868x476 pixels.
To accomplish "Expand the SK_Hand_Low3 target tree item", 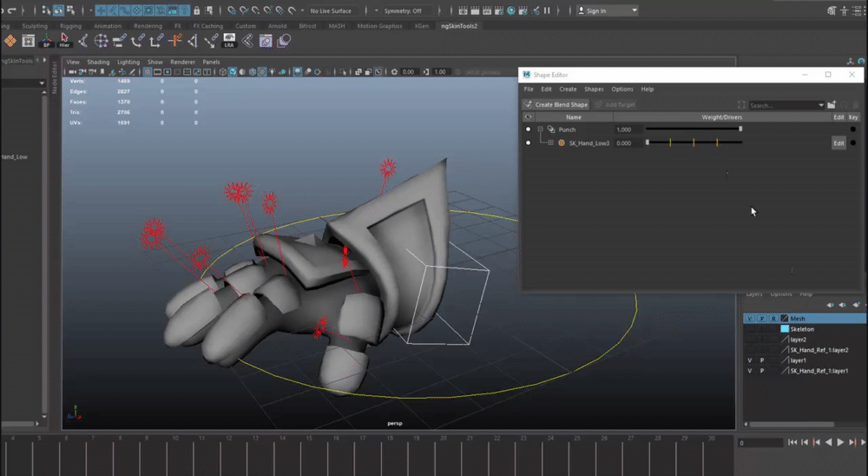I will pyautogui.click(x=550, y=142).
